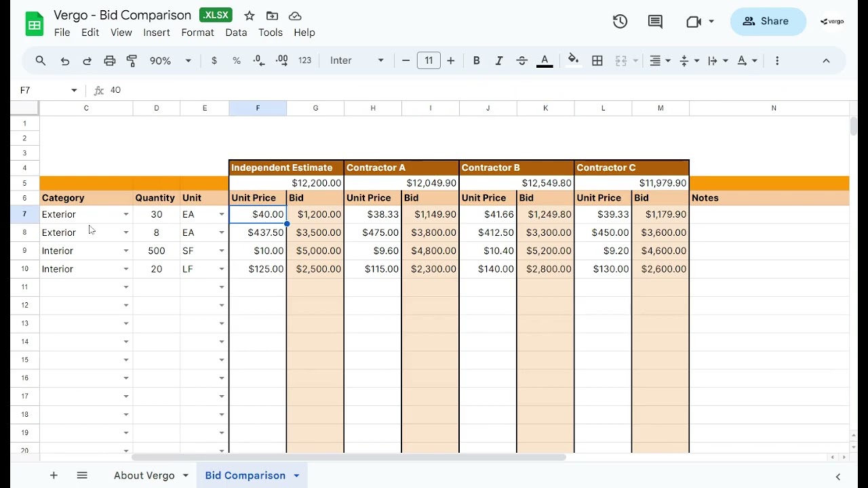Open the Inter font dropdown
Viewport: 868px width, 488px height.
click(x=357, y=61)
